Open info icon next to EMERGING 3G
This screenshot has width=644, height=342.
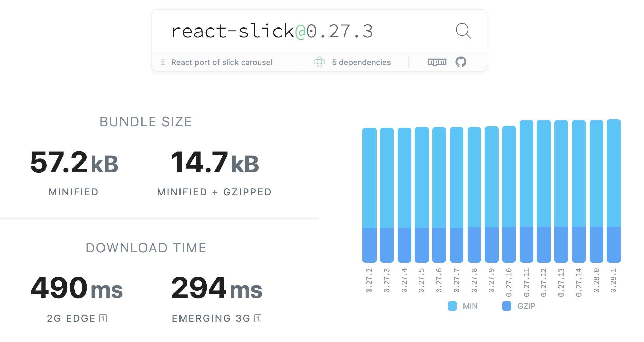[x=258, y=318]
